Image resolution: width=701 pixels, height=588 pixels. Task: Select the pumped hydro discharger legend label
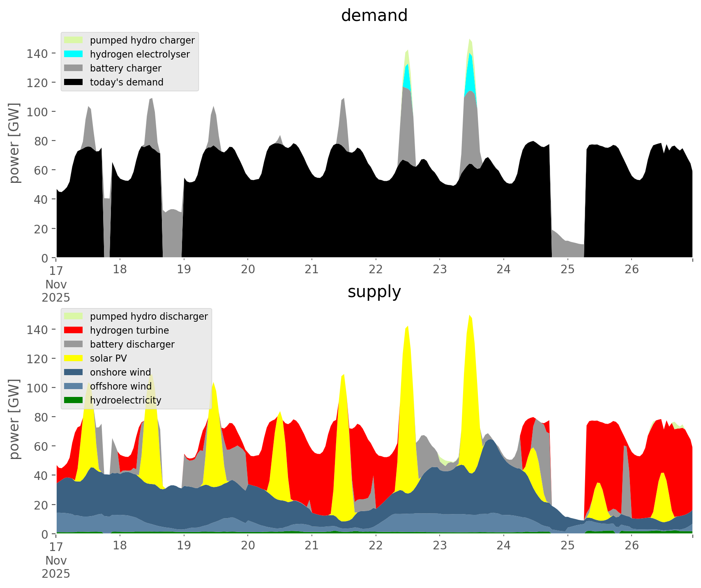149,316
